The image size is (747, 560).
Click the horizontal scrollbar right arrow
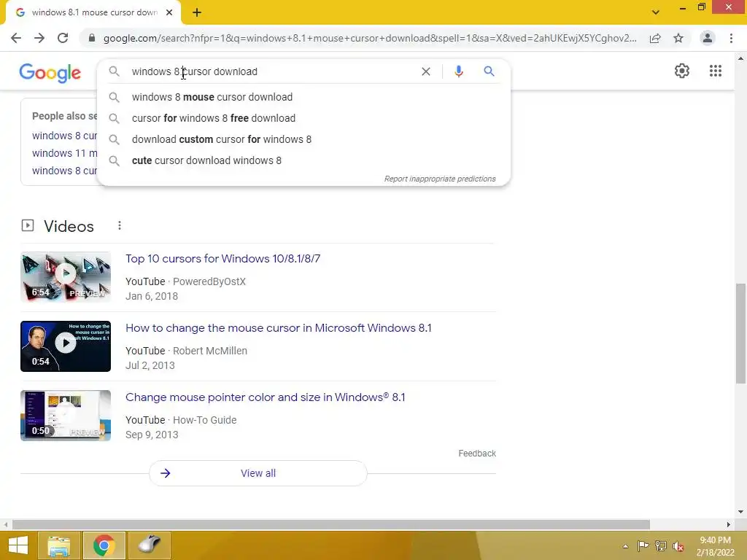729,524
